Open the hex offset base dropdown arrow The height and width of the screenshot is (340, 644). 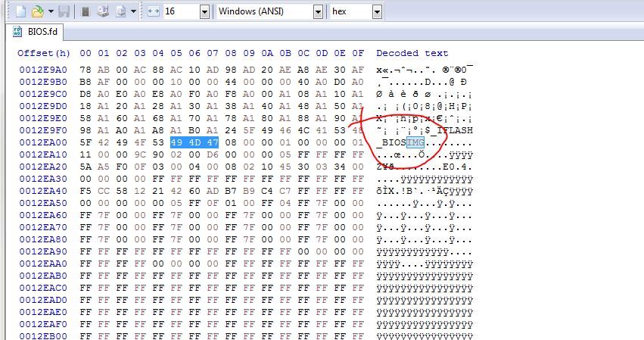click(377, 12)
